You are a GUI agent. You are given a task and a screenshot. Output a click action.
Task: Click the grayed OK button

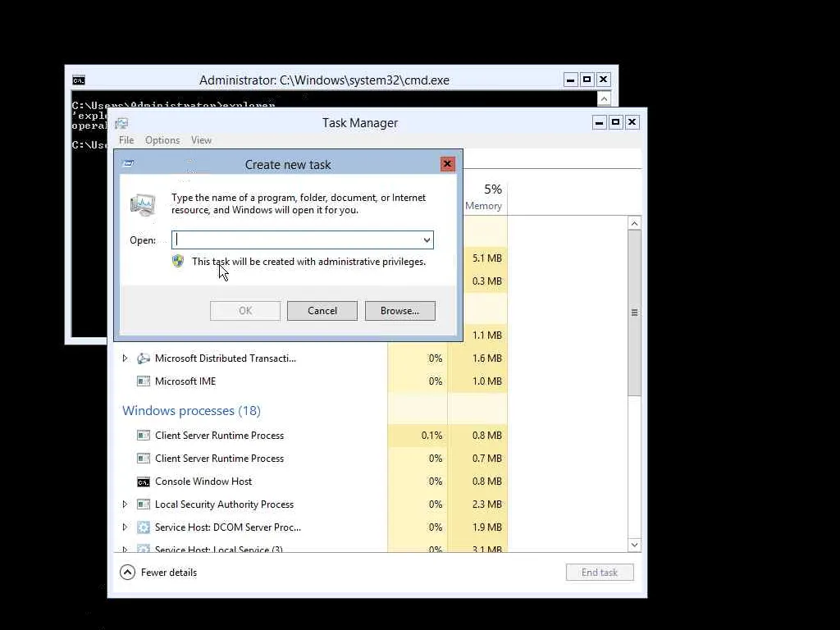coord(244,311)
